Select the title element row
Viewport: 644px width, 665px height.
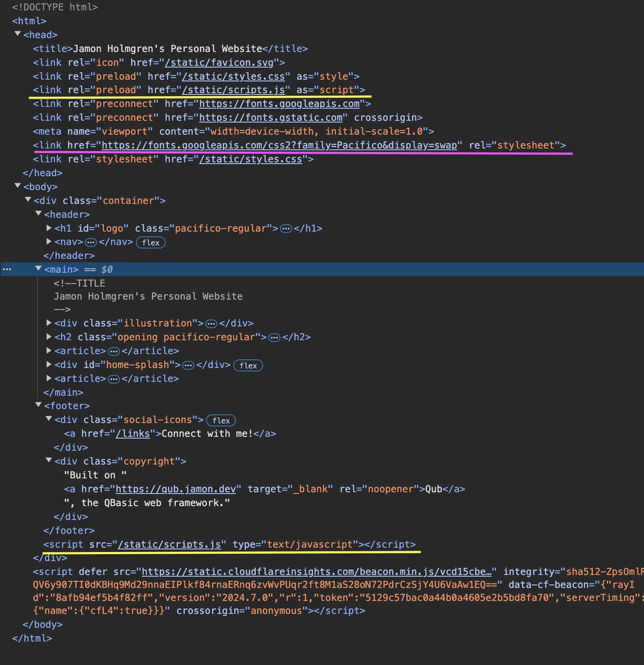170,49
